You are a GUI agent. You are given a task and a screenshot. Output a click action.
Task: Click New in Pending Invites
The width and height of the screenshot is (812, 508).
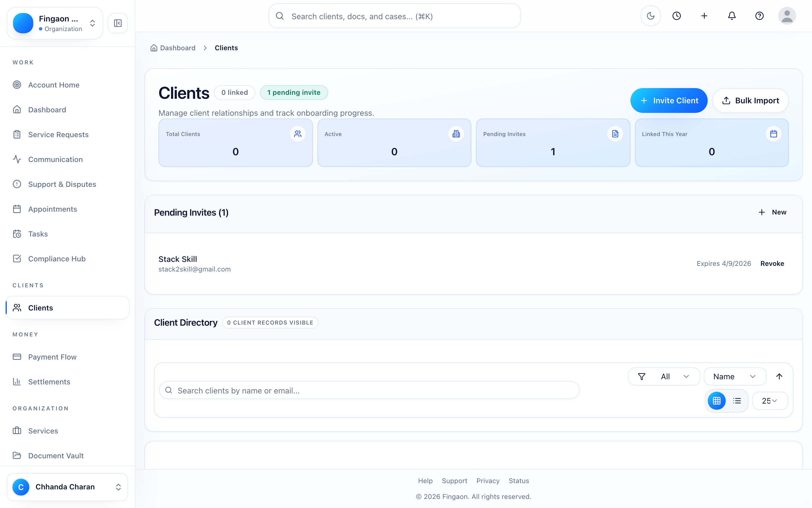tap(772, 212)
